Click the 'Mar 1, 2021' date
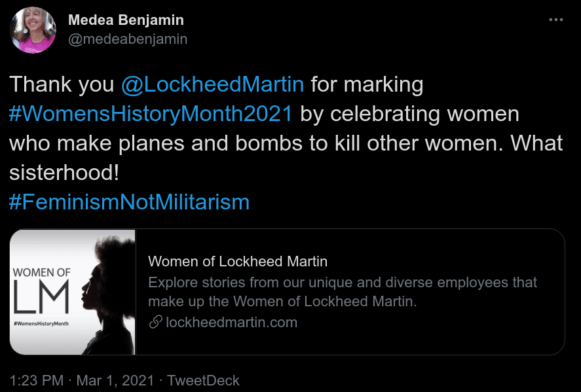Viewport: 581px width, 392px height. point(115,380)
